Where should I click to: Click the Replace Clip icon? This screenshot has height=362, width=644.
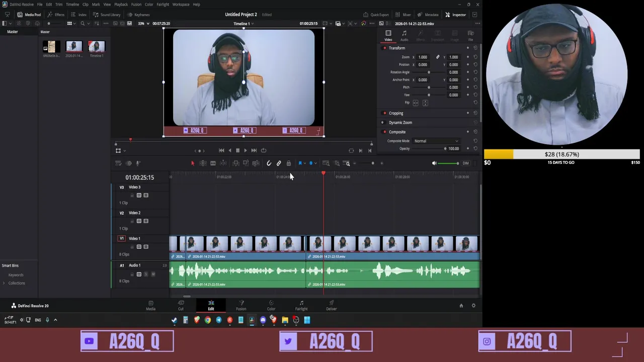pos(256,163)
